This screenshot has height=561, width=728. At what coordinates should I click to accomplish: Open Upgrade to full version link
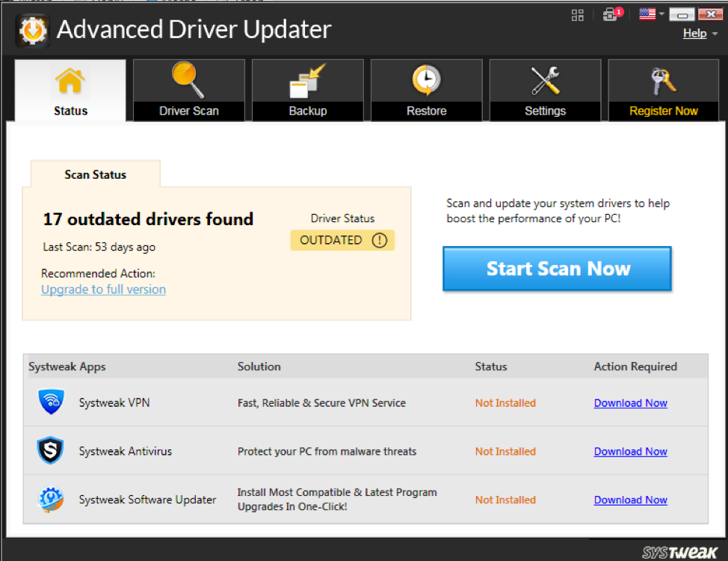(103, 289)
